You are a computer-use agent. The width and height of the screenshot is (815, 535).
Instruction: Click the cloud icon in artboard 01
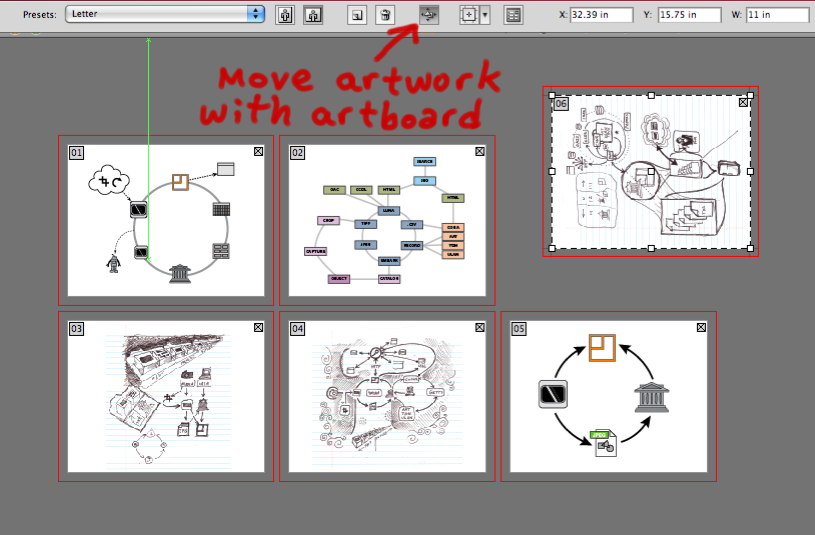pos(110,181)
